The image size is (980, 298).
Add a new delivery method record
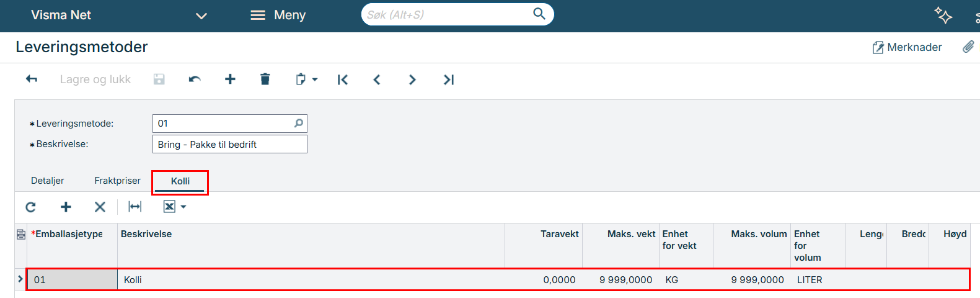[230, 79]
